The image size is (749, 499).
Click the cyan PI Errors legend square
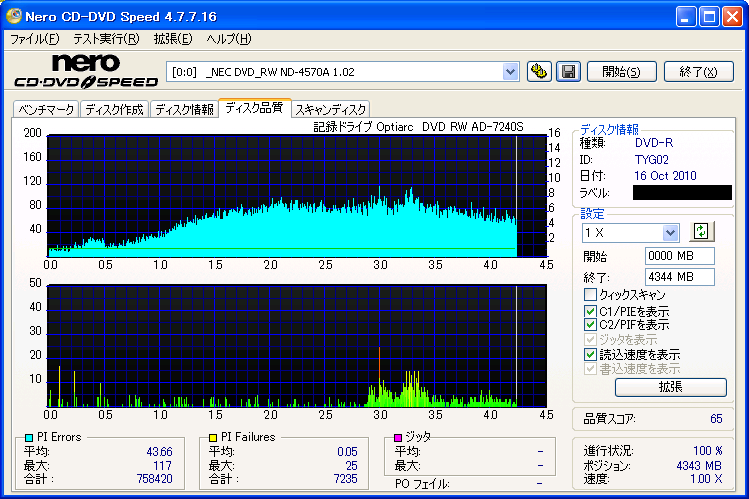29,437
